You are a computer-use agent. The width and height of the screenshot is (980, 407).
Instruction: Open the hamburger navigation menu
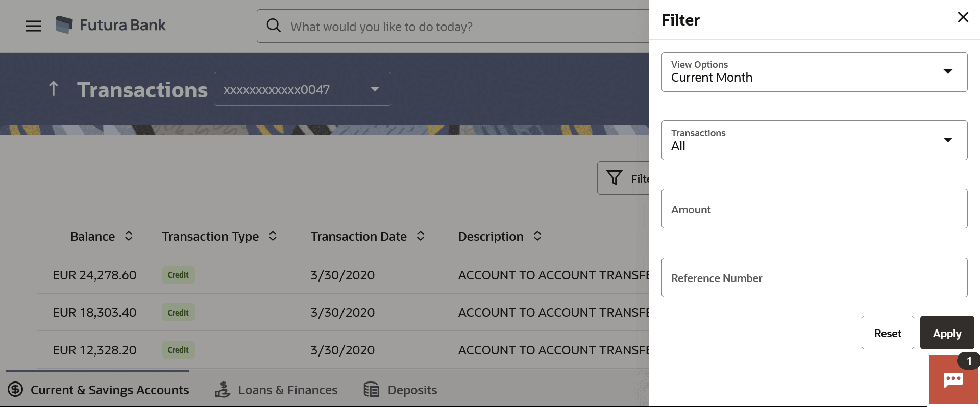pos(34,26)
